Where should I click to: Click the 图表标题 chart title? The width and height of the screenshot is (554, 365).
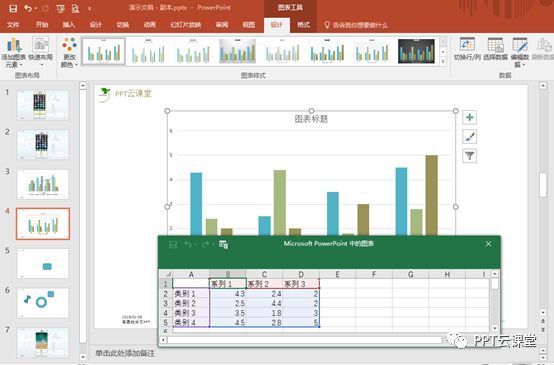311,119
